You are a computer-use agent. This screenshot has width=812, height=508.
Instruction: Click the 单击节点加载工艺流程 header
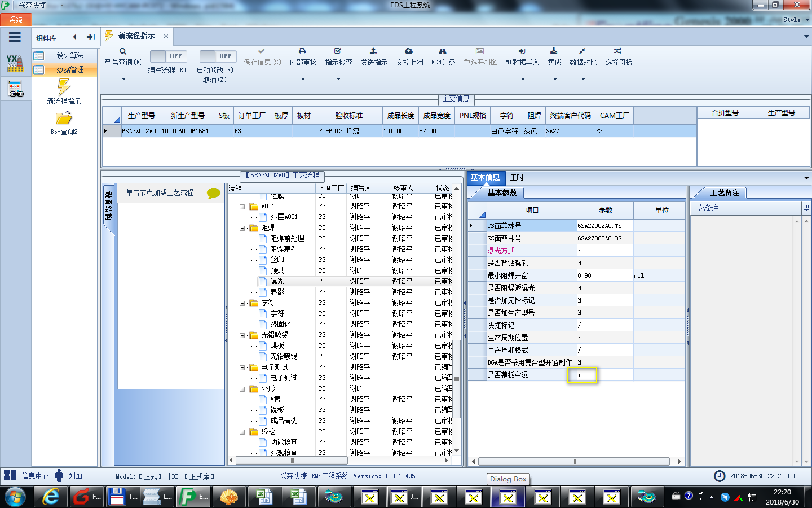[x=160, y=192]
